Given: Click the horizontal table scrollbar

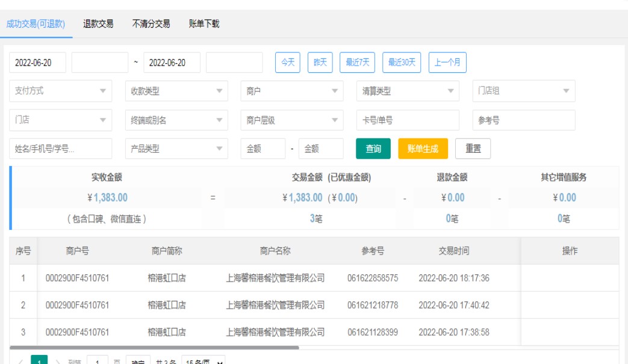Looking at the screenshot, I should [154, 347].
